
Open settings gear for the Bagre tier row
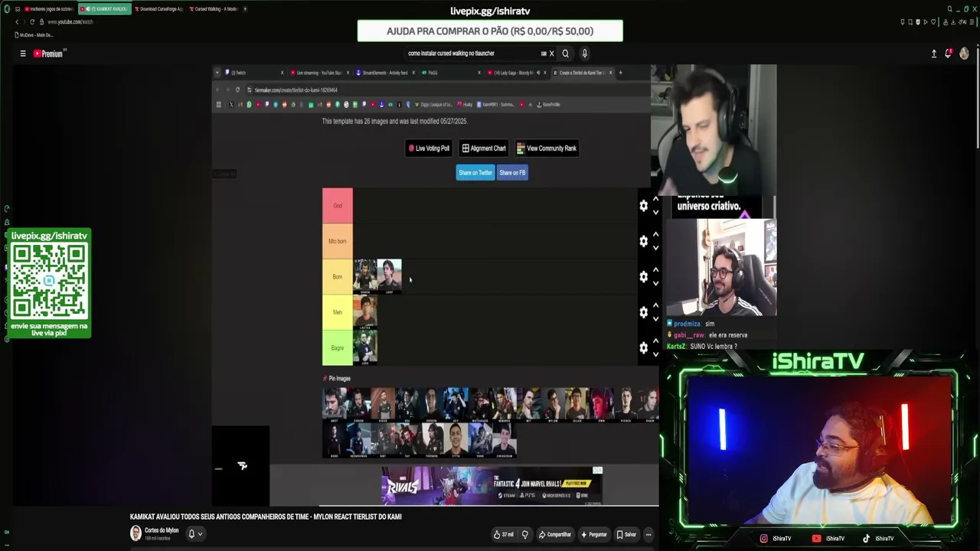(643, 348)
